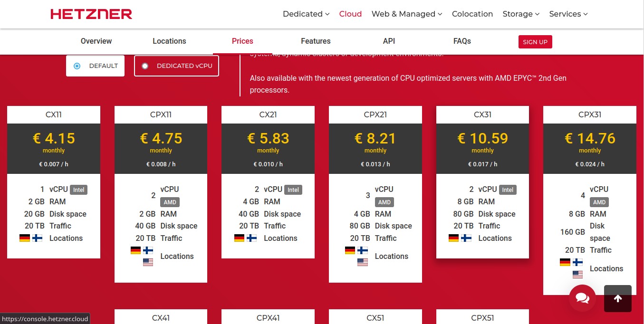This screenshot has height=324, width=644.
Task: Open the CPX41 plan card header
Action: point(268,317)
